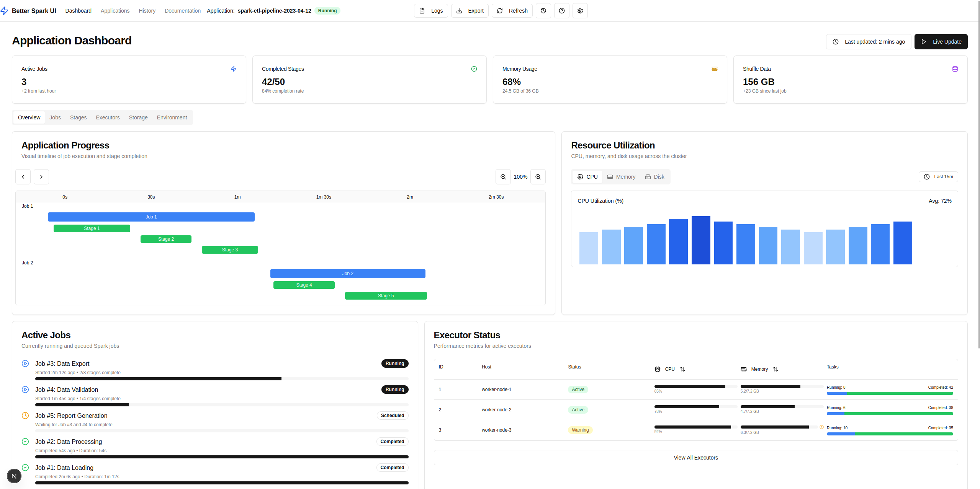
Task: Sort executors by Memory arrows
Action: [x=775, y=369]
